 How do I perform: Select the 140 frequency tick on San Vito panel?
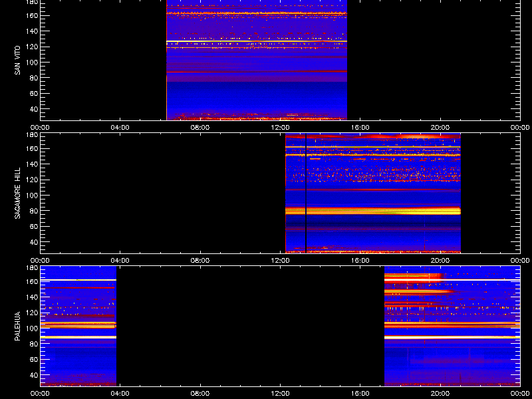point(32,31)
